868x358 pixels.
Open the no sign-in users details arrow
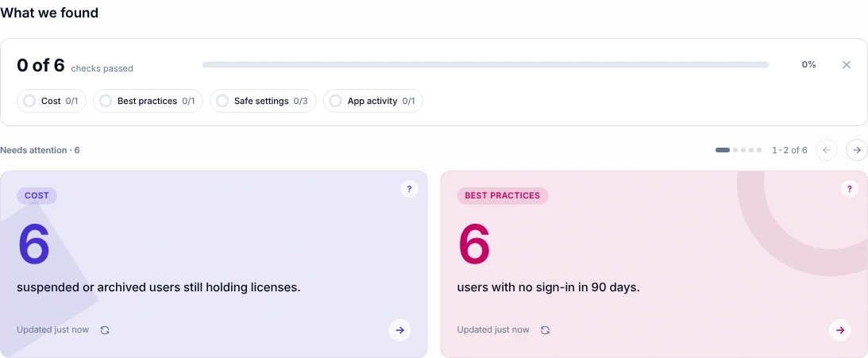[x=840, y=330]
